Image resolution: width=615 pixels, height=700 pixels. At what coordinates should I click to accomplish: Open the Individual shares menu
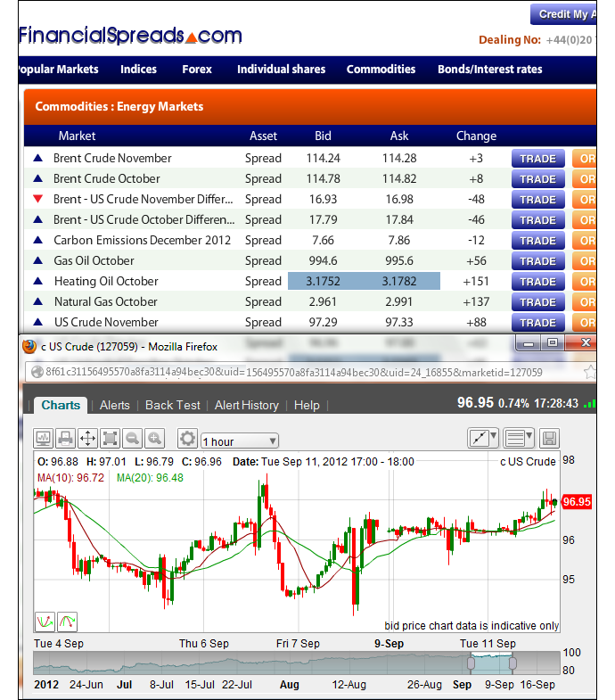click(281, 70)
